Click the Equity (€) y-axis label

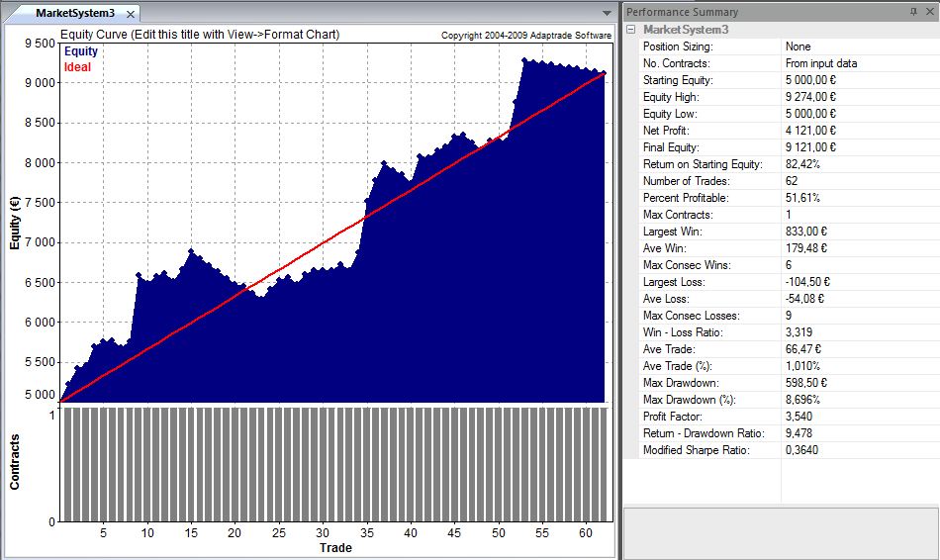(15, 223)
